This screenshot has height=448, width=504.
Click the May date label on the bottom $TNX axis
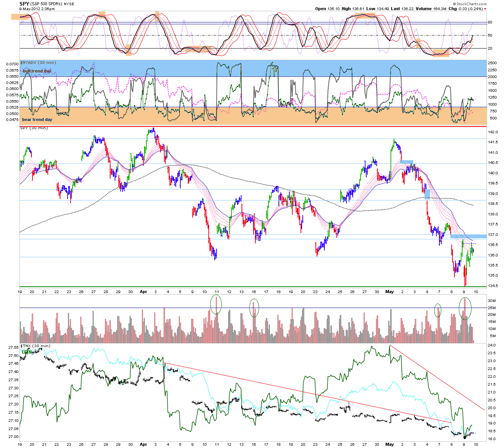click(x=389, y=444)
